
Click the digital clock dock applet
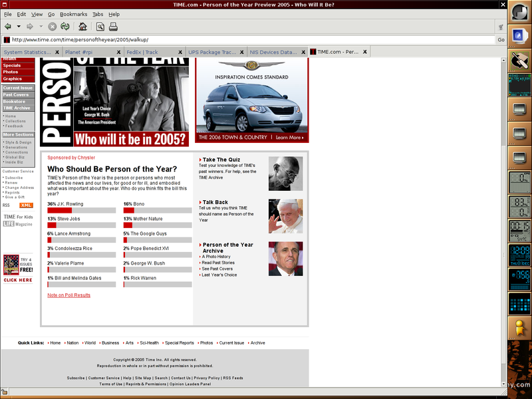(x=520, y=255)
